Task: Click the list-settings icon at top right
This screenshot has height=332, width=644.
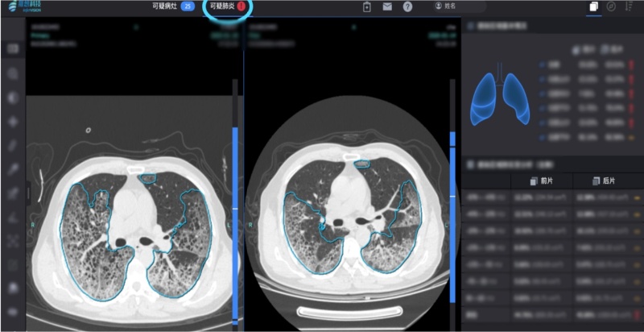Action: [x=630, y=6]
